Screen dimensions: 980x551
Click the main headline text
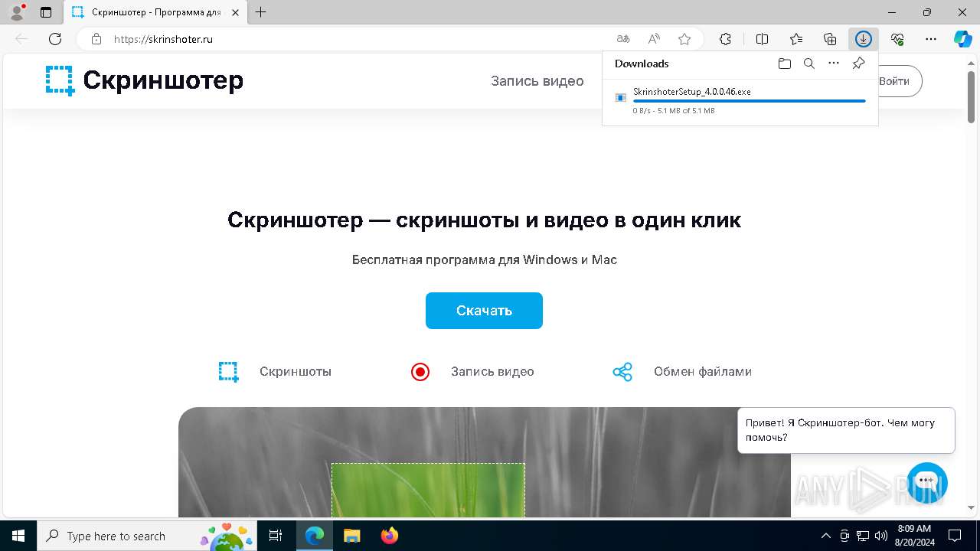[x=484, y=220]
